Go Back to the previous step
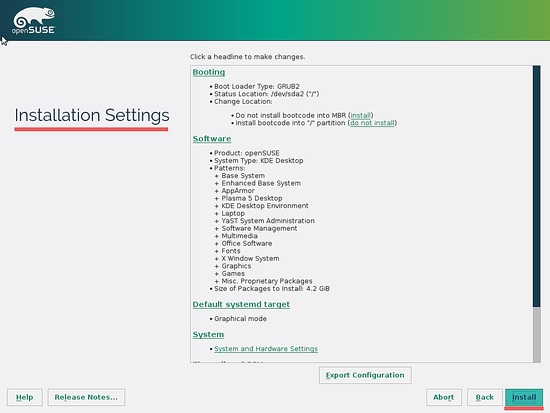Viewport: 550px width, 413px height. tap(485, 397)
